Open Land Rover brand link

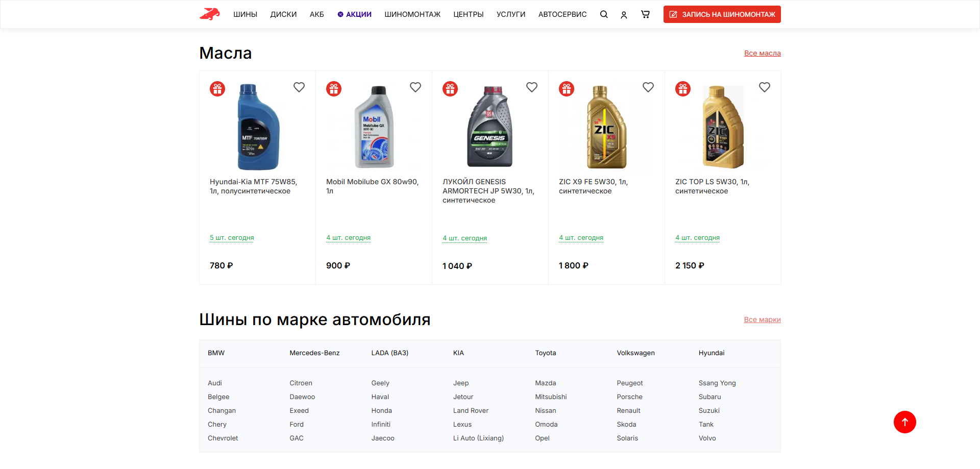pyautogui.click(x=471, y=411)
